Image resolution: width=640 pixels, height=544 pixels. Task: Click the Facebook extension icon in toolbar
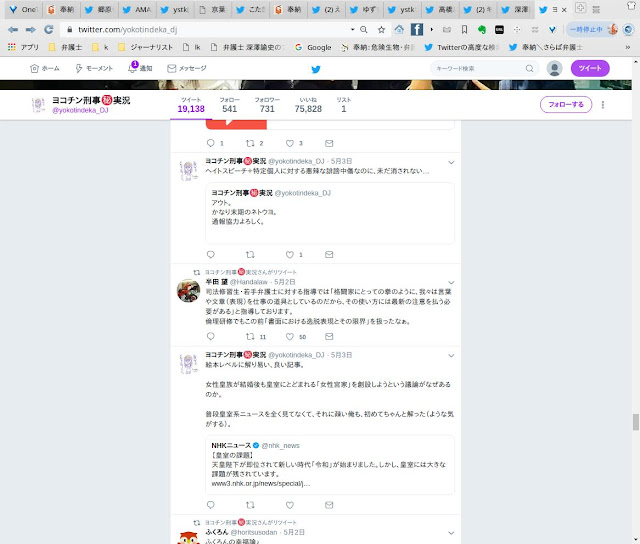click(x=417, y=29)
